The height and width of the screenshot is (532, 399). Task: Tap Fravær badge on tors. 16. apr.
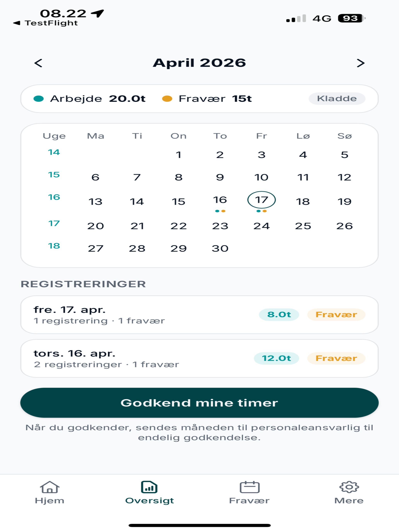pos(336,358)
